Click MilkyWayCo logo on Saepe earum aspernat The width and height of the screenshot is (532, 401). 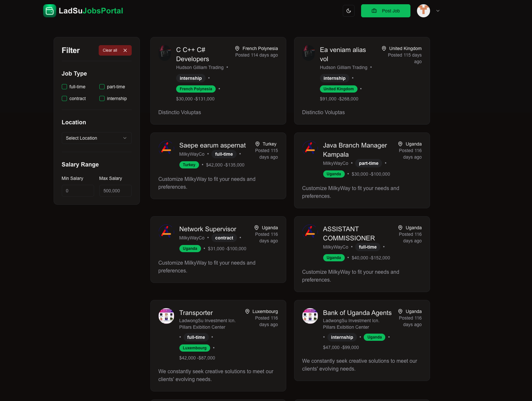click(166, 148)
